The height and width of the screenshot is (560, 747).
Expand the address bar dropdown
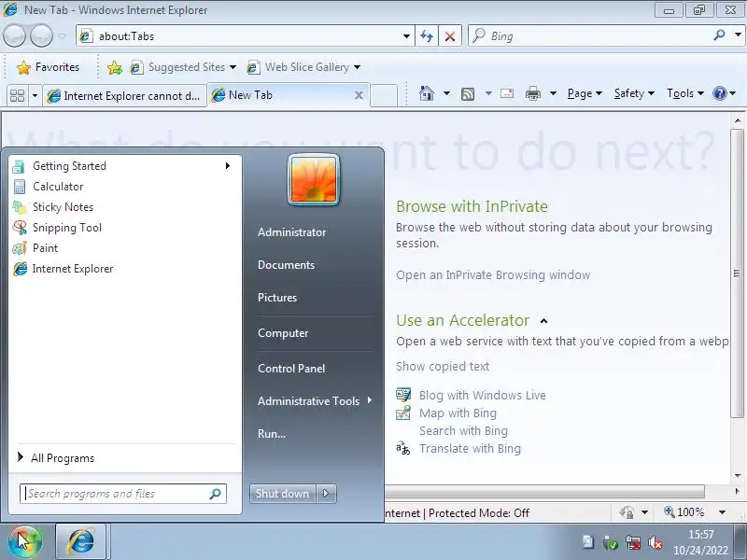pos(406,36)
